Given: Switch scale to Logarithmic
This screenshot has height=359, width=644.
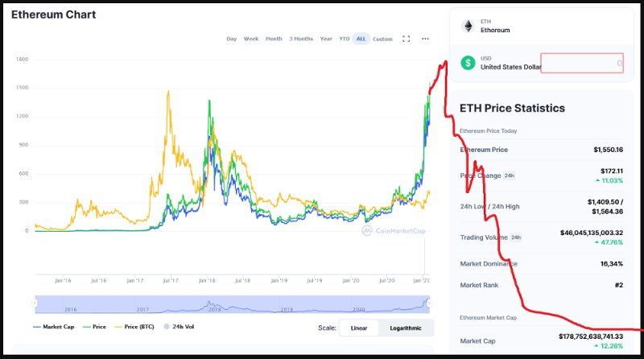Looking at the screenshot, I should pyautogui.click(x=406, y=328).
